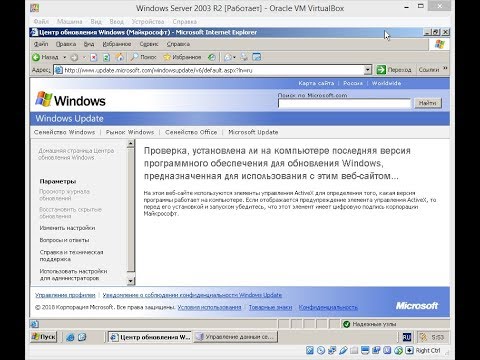Open the Семейство Office tab link

[191, 132]
